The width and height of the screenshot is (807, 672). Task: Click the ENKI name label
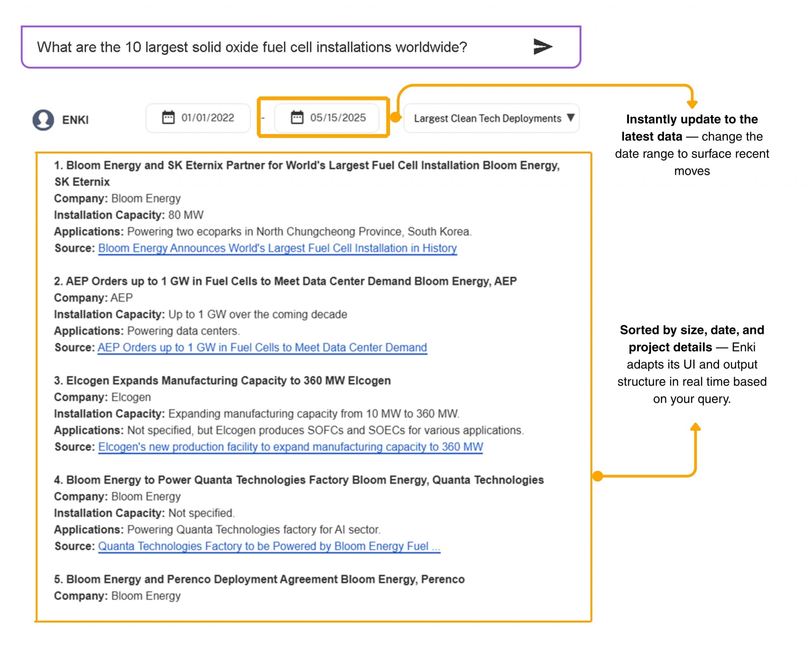coord(75,120)
